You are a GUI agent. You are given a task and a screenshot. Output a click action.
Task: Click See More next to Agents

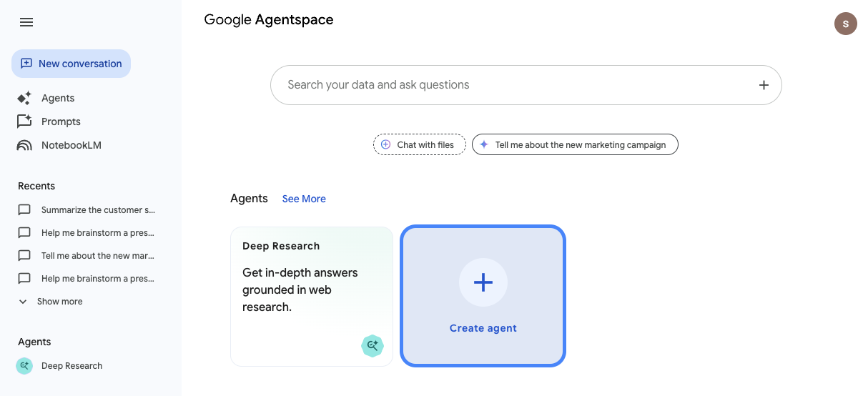pyautogui.click(x=304, y=199)
